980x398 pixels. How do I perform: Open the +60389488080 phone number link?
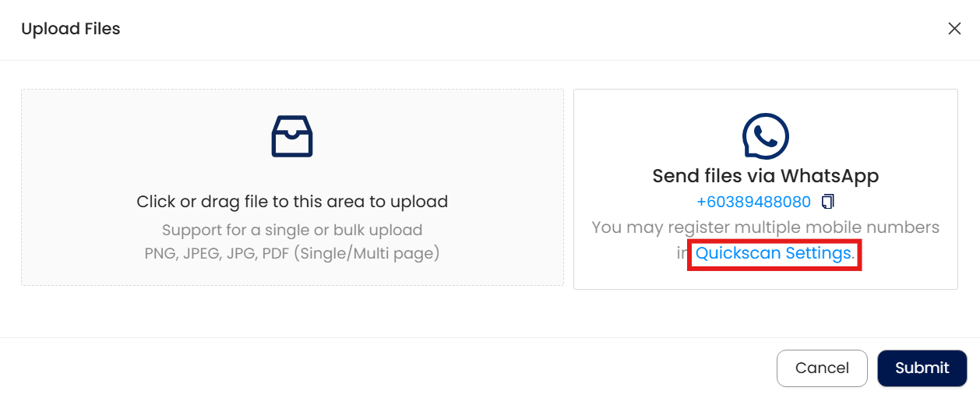[x=753, y=202]
